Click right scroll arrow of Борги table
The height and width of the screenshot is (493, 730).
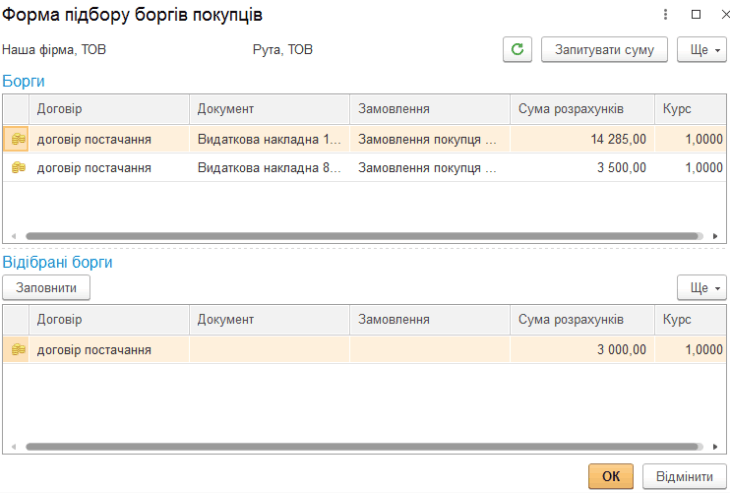715,236
